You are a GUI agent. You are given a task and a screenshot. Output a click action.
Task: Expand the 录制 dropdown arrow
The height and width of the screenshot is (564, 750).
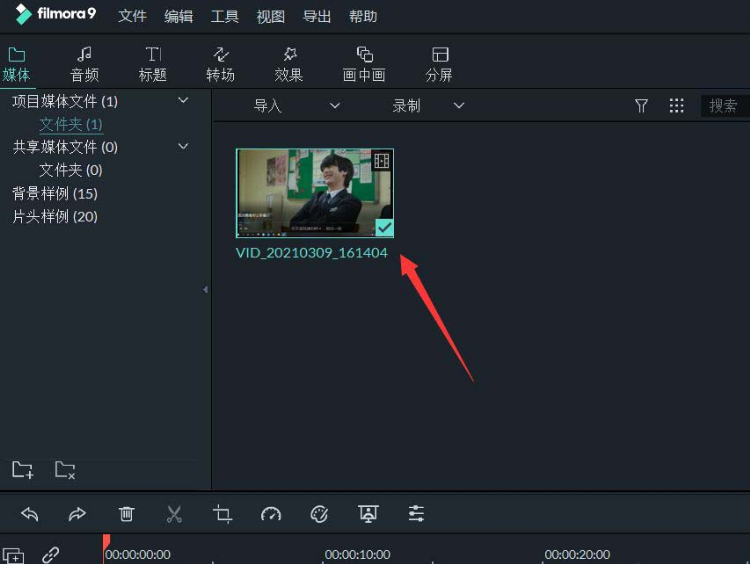click(x=459, y=105)
